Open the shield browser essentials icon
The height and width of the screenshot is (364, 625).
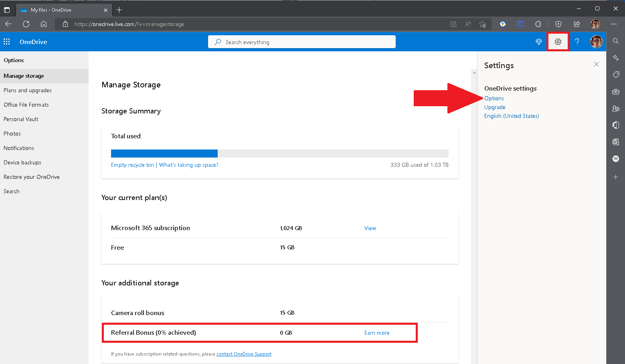click(558, 24)
